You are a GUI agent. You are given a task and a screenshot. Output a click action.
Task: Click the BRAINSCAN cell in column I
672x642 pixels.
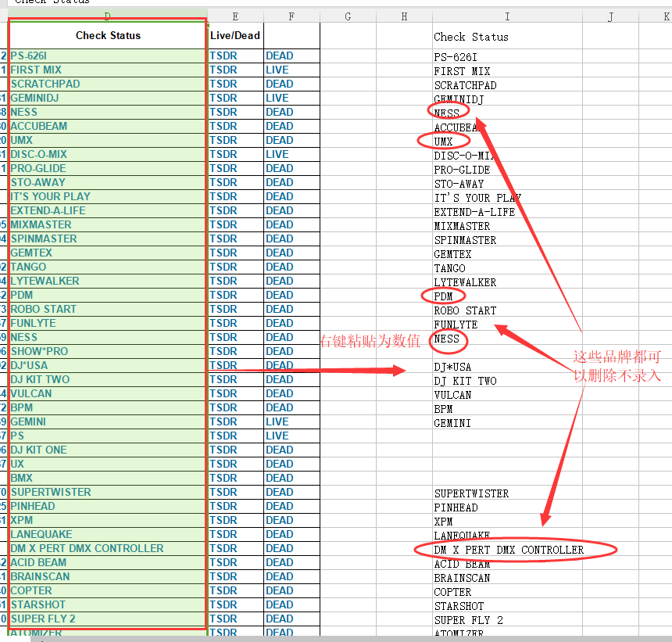click(x=507, y=578)
